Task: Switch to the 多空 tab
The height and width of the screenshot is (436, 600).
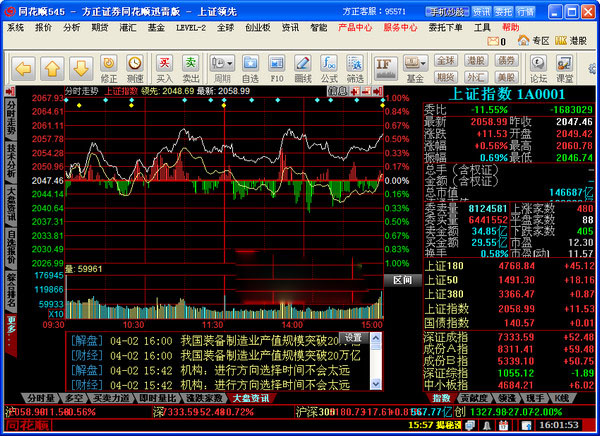Action: click(x=74, y=398)
